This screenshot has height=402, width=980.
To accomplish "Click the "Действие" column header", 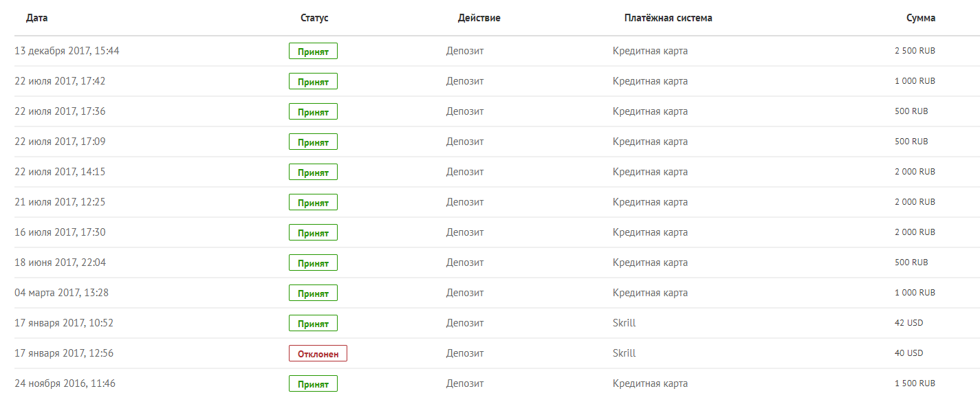I will (479, 18).
